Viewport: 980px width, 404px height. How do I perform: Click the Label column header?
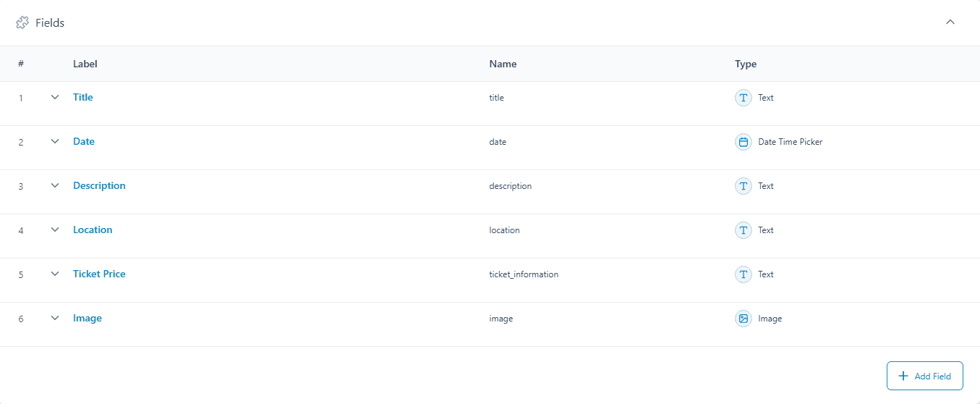click(x=85, y=64)
